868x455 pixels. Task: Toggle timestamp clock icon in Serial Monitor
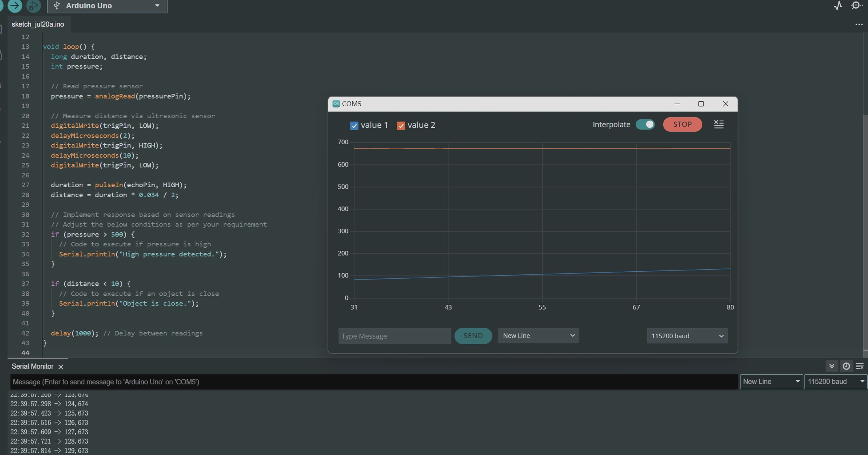coord(846,366)
